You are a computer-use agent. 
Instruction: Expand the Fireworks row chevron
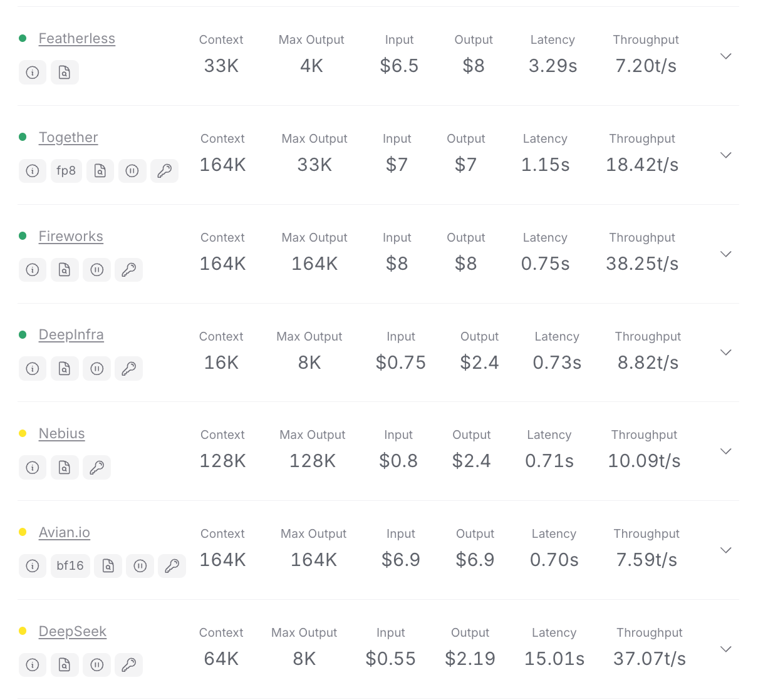coord(726,254)
